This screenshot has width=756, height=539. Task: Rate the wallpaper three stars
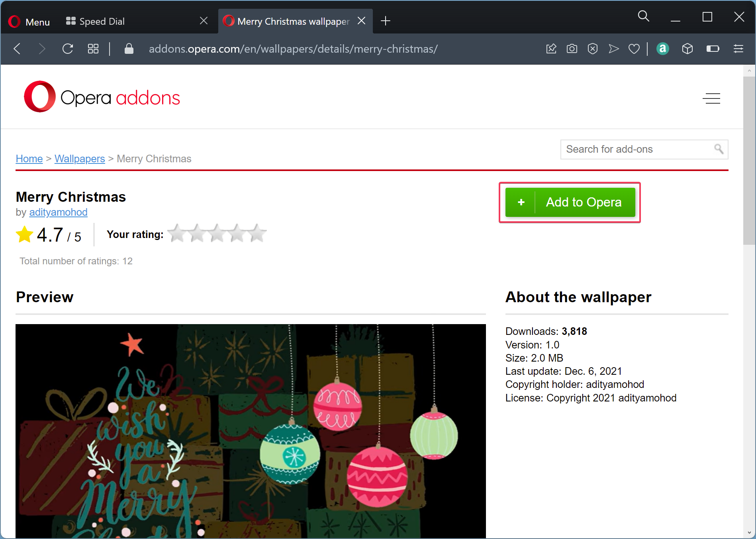(217, 234)
